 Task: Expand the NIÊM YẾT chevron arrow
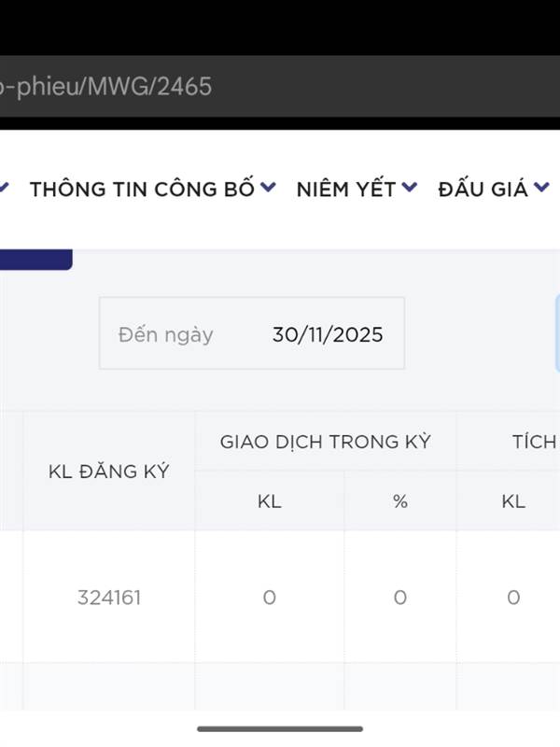click(x=410, y=188)
